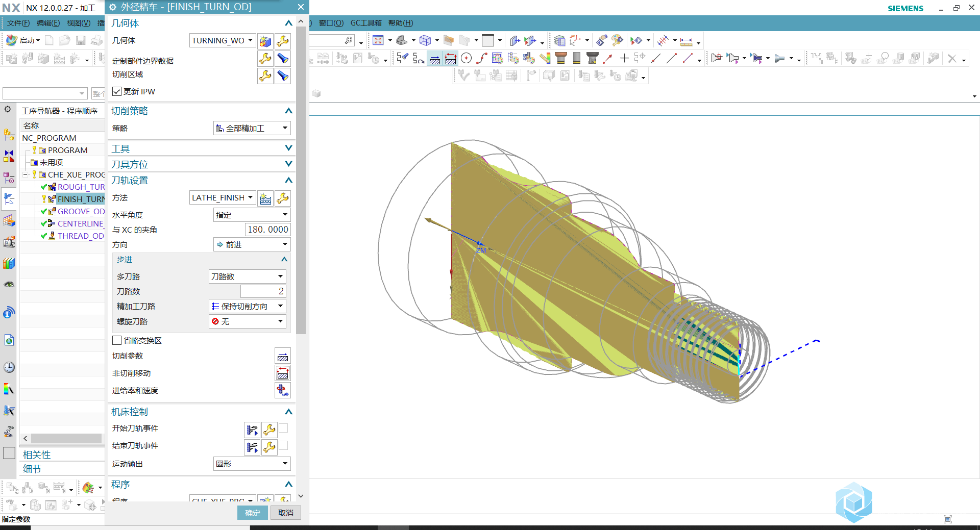Open the 策略 全部精加工 dropdown
The height and width of the screenshot is (530, 980).
[x=252, y=128]
